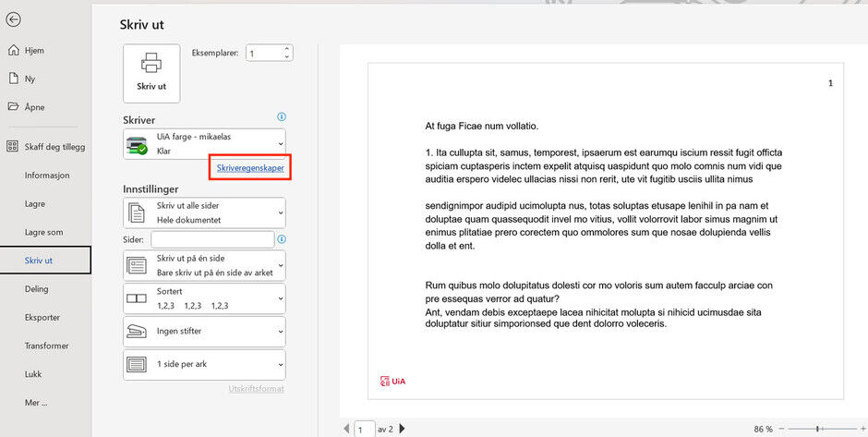The height and width of the screenshot is (437, 868).
Task: Open Informasjon in the sidebar
Action: pos(45,175)
